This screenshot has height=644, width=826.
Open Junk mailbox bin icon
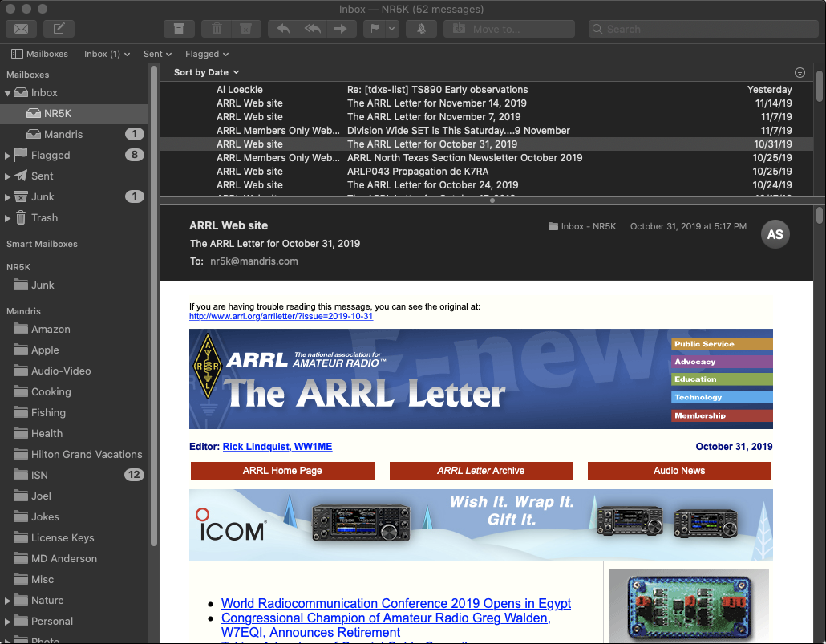21,196
